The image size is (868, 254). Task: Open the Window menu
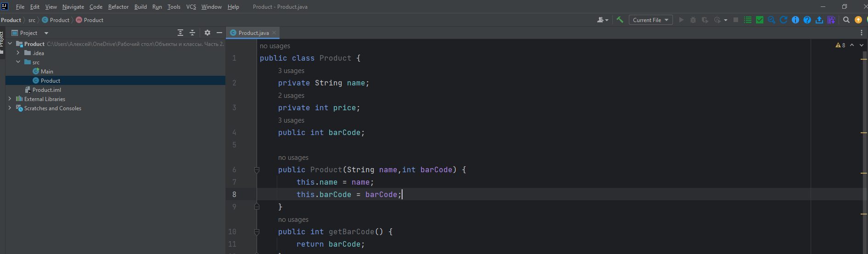coord(211,7)
